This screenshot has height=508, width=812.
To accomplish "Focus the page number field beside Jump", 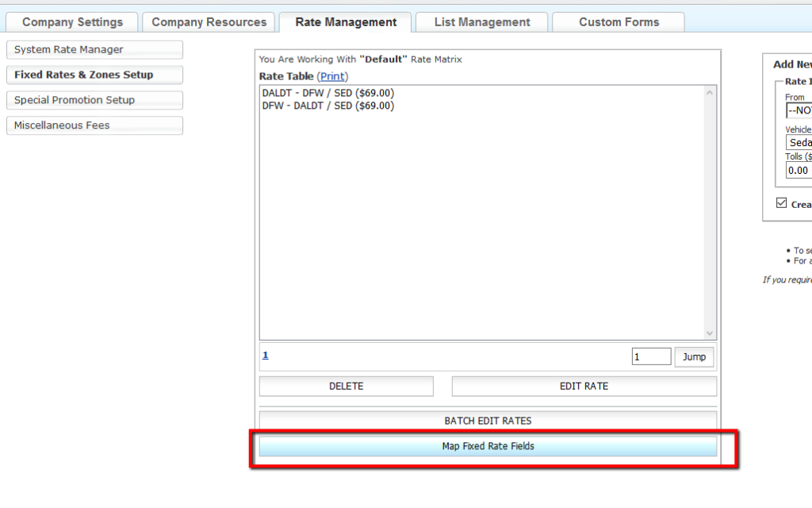I will click(x=651, y=357).
